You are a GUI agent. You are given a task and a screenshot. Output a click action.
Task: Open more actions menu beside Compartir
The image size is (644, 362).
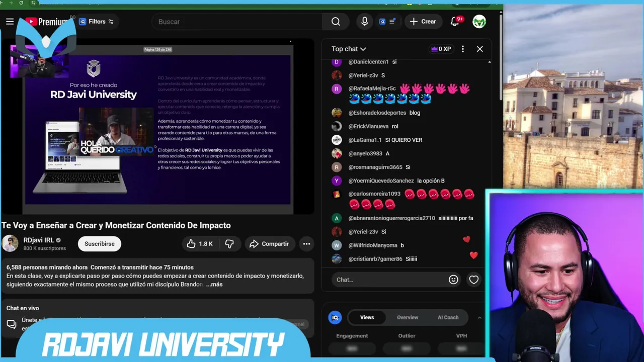[306, 244]
